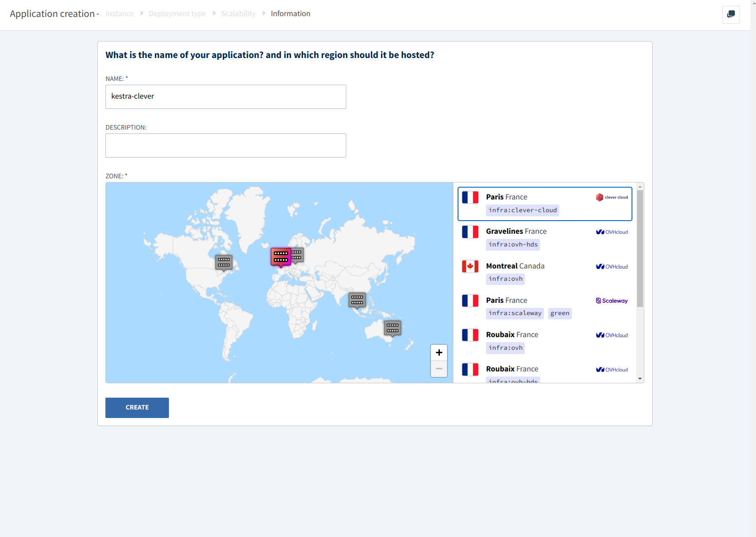Zoom out on the map
The height and width of the screenshot is (537, 756).
click(439, 369)
